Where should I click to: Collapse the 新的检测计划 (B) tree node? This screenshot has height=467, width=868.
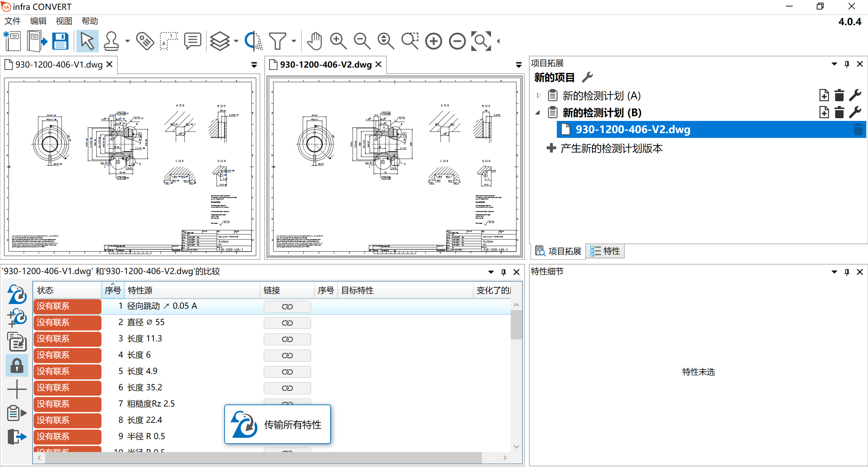(x=538, y=112)
